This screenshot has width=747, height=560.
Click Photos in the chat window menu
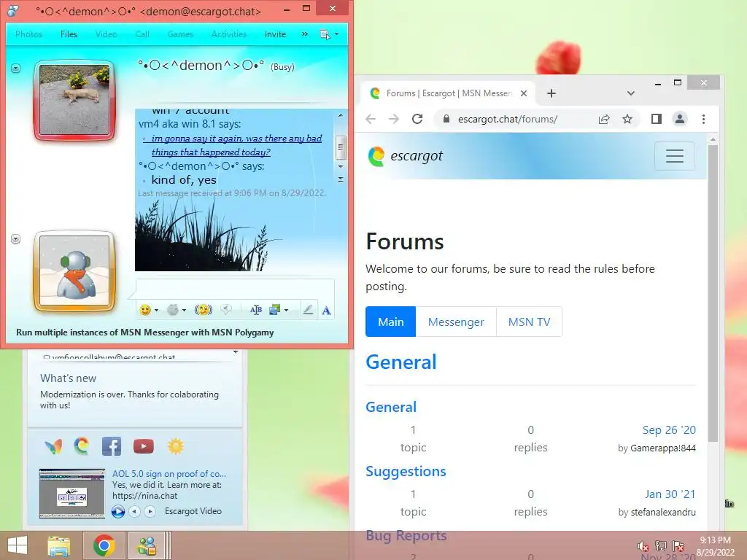click(28, 34)
